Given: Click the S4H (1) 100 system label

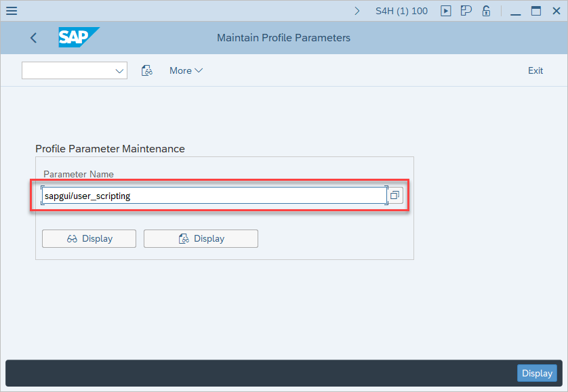Looking at the screenshot, I should point(401,11).
